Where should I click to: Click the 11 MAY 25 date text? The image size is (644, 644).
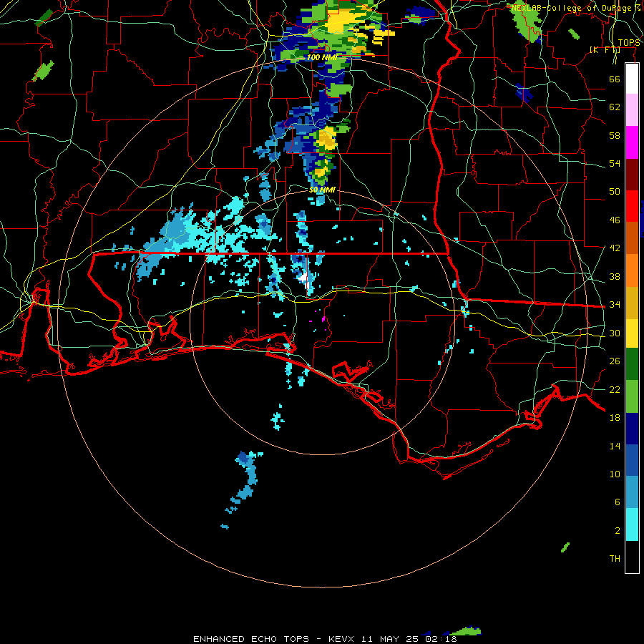(x=390, y=639)
